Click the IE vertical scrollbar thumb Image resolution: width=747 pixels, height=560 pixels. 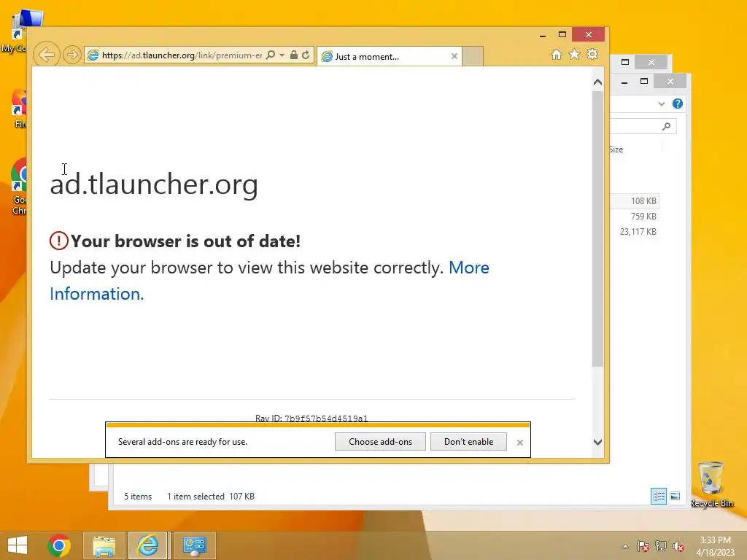(597, 228)
